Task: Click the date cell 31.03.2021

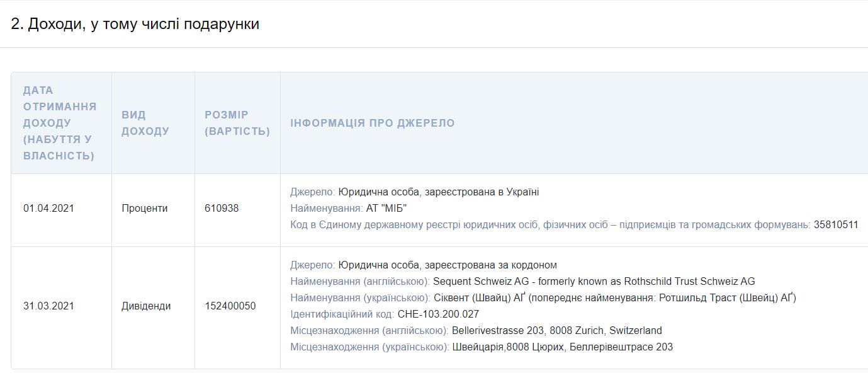Action: coord(48,306)
